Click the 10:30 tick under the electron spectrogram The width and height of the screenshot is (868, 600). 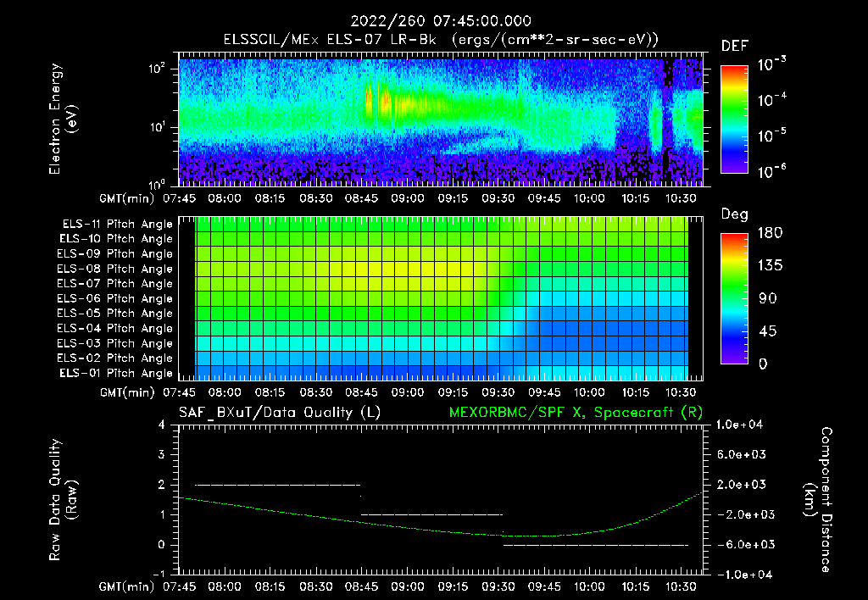(x=681, y=198)
